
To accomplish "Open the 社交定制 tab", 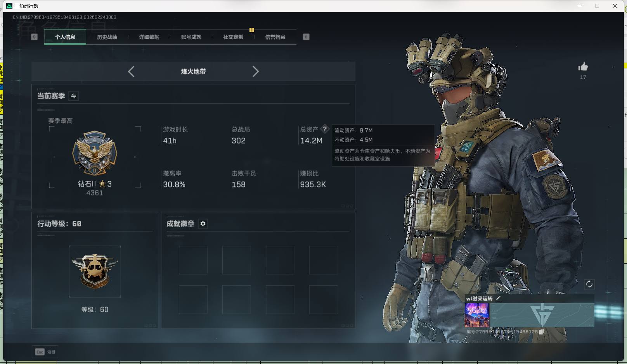I will pos(233,37).
